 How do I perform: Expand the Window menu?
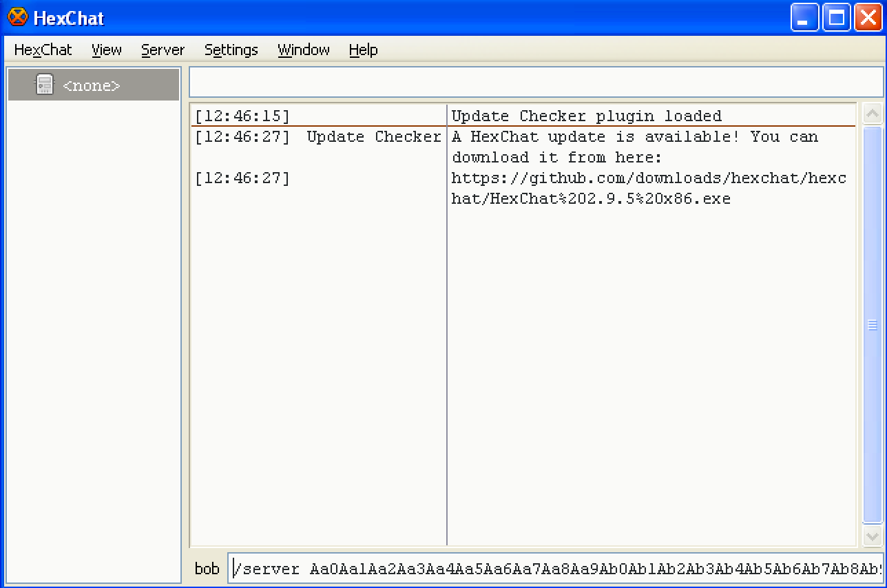[x=303, y=50]
